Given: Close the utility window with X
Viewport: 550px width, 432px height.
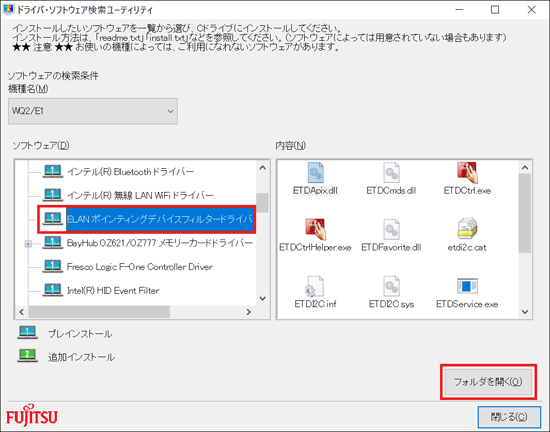Looking at the screenshot, I should tap(531, 9).
